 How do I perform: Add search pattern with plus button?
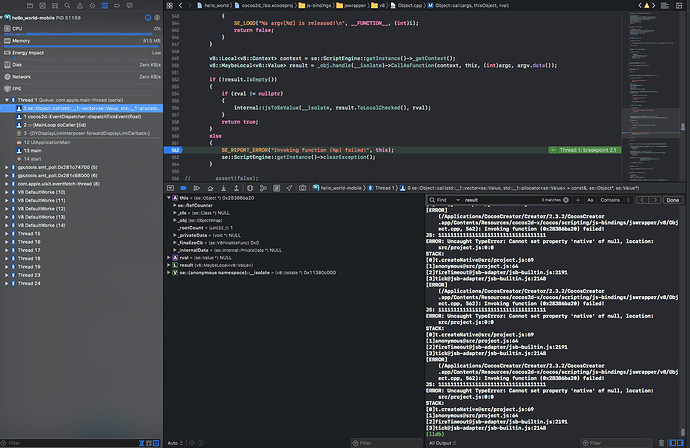click(x=578, y=200)
